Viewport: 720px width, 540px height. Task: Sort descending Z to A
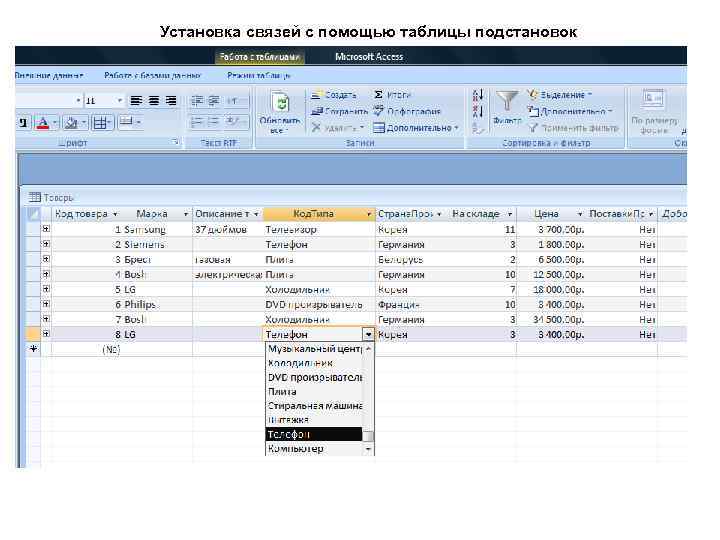[x=478, y=112]
